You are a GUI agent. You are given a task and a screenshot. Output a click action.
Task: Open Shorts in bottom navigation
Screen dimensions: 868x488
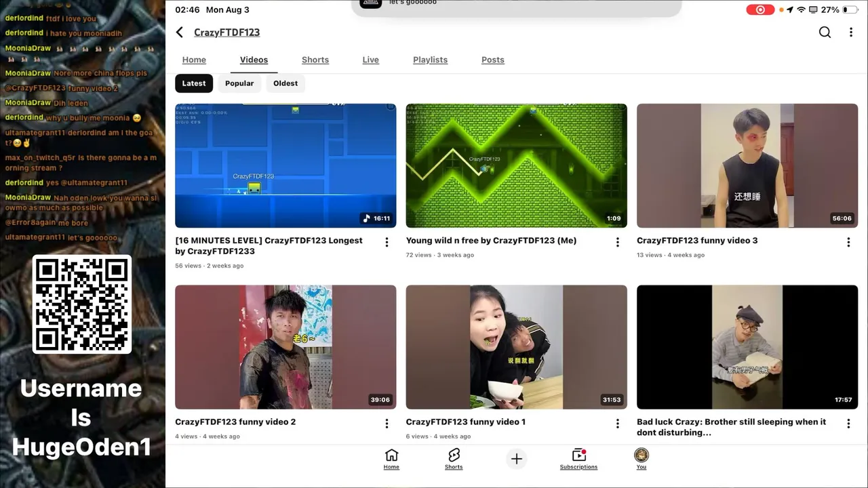(x=454, y=459)
